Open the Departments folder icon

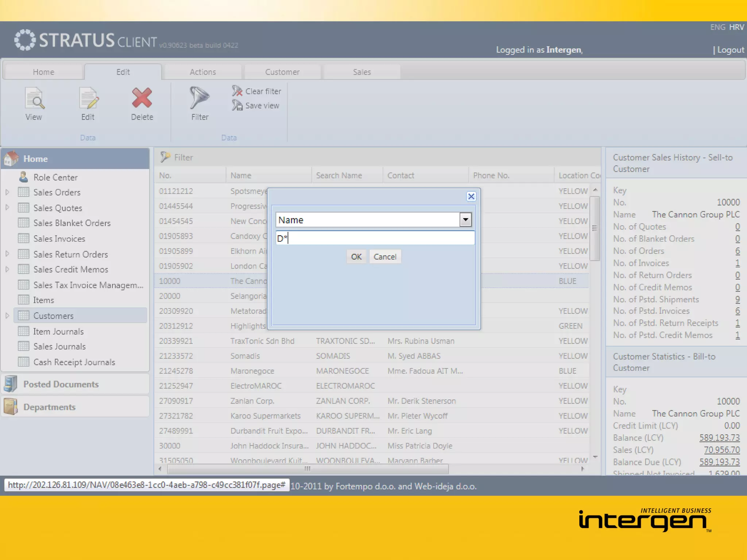coord(11,407)
